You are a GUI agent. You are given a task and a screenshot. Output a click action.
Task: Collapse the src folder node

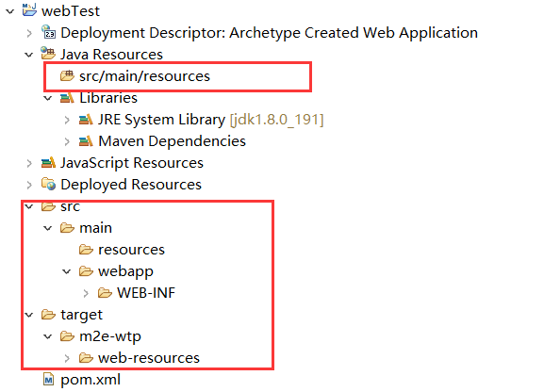[29, 206]
